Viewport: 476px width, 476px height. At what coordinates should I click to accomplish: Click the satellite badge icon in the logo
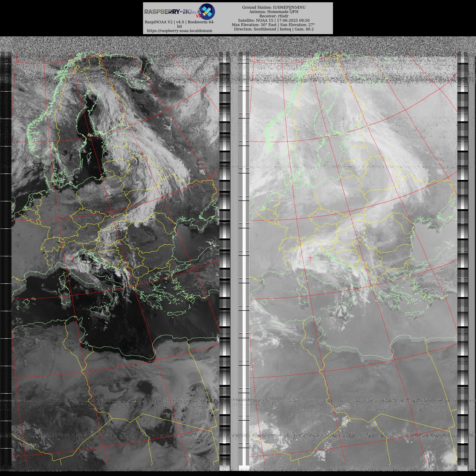207,12
